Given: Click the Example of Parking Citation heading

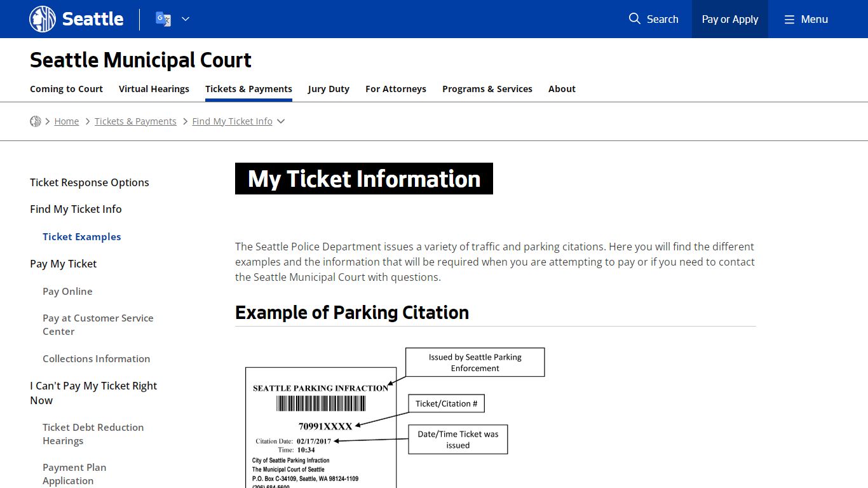Looking at the screenshot, I should coord(352,313).
